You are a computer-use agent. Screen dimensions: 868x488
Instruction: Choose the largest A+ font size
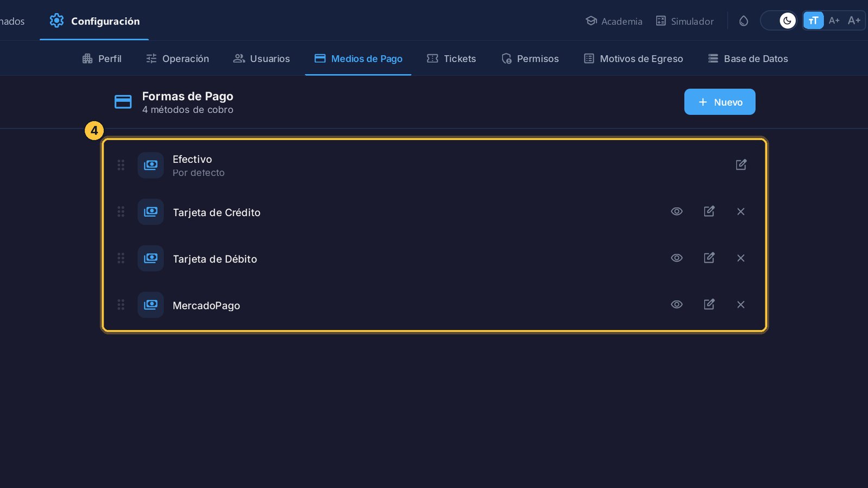pyautogui.click(x=854, y=21)
